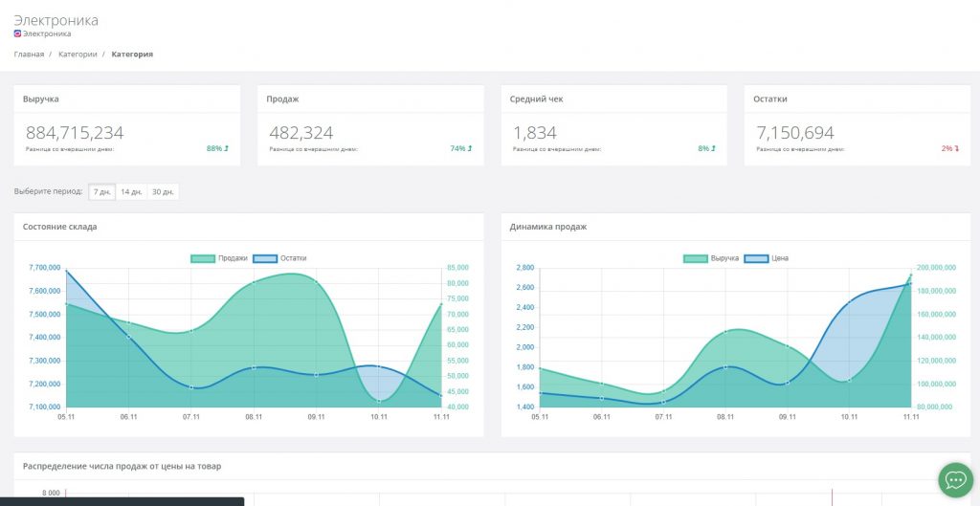The width and height of the screenshot is (980, 506).
Task: Click the Выручка value 884,715,234
Action: [x=75, y=133]
